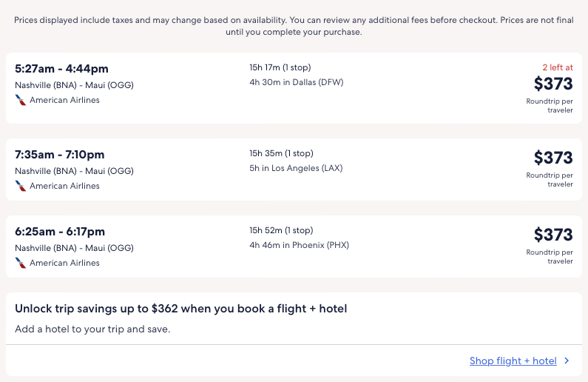Click chevron arrow beside Shop flight + hotel
588x382 pixels.
coord(567,361)
